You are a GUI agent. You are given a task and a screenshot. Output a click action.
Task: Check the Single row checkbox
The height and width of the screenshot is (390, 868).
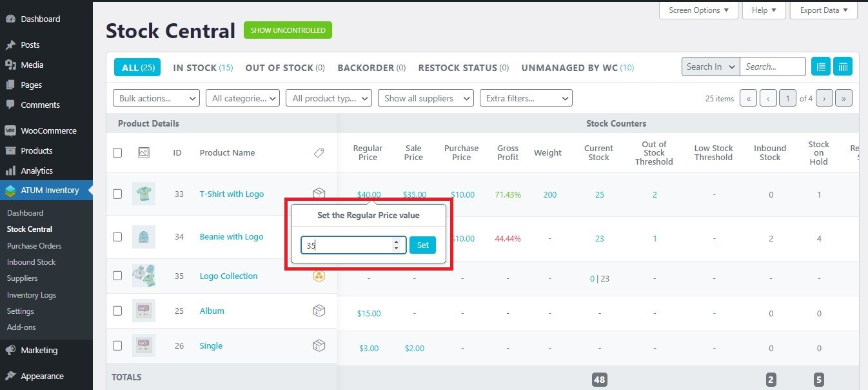(117, 345)
